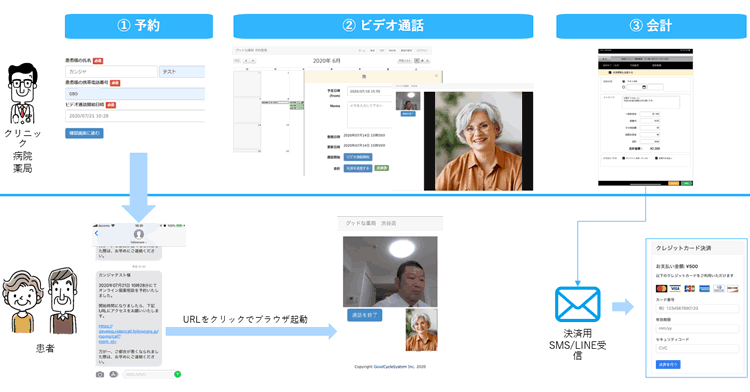The width and height of the screenshot is (750, 392).
Task: Click the today button left of calendar arrows
Action: click(237, 61)
